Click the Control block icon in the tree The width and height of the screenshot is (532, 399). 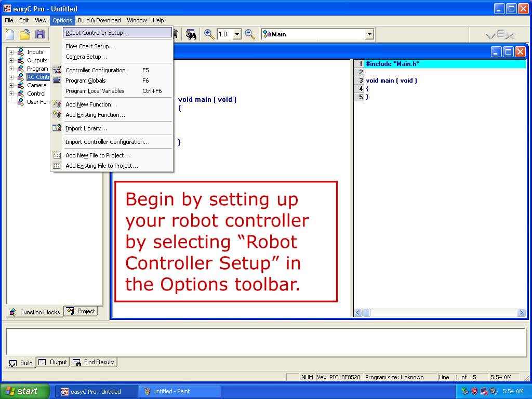coord(21,94)
